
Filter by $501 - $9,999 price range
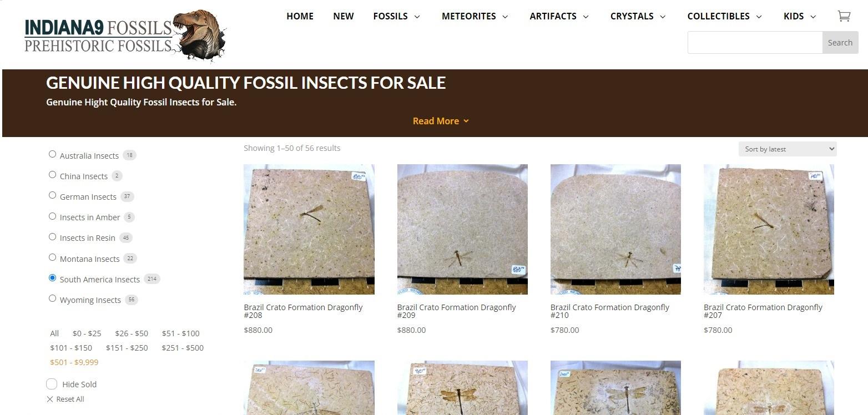coord(74,362)
